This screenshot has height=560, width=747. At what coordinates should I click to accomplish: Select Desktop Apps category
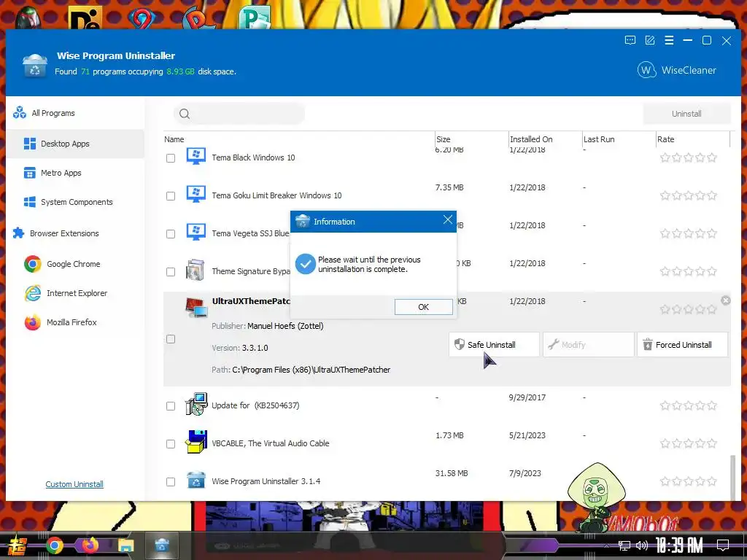click(75, 144)
